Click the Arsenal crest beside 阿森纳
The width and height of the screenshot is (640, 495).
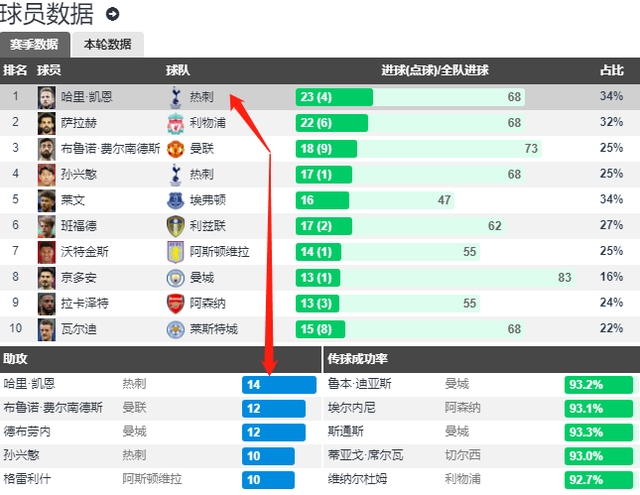(x=176, y=304)
